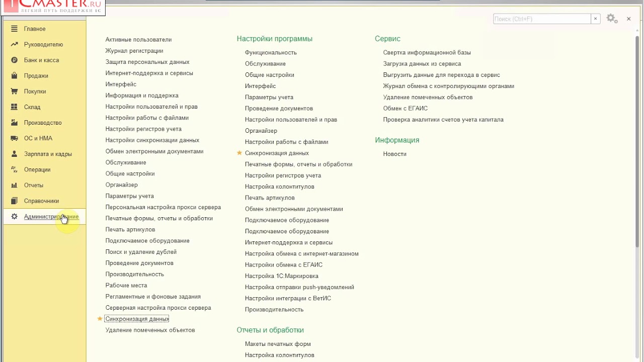Open Новости under Информация
This screenshot has height=362, width=644.
coord(395,154)
